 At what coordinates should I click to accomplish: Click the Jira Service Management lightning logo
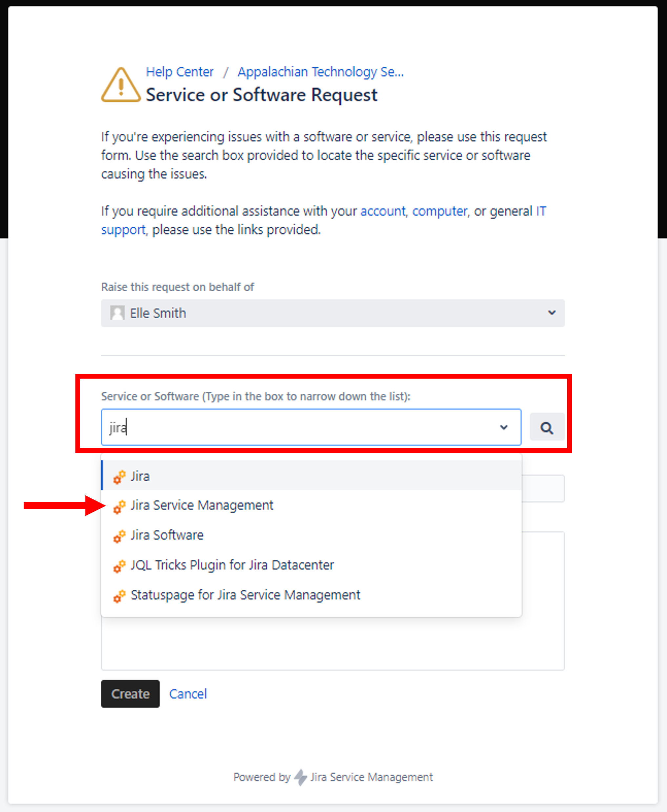300,777
